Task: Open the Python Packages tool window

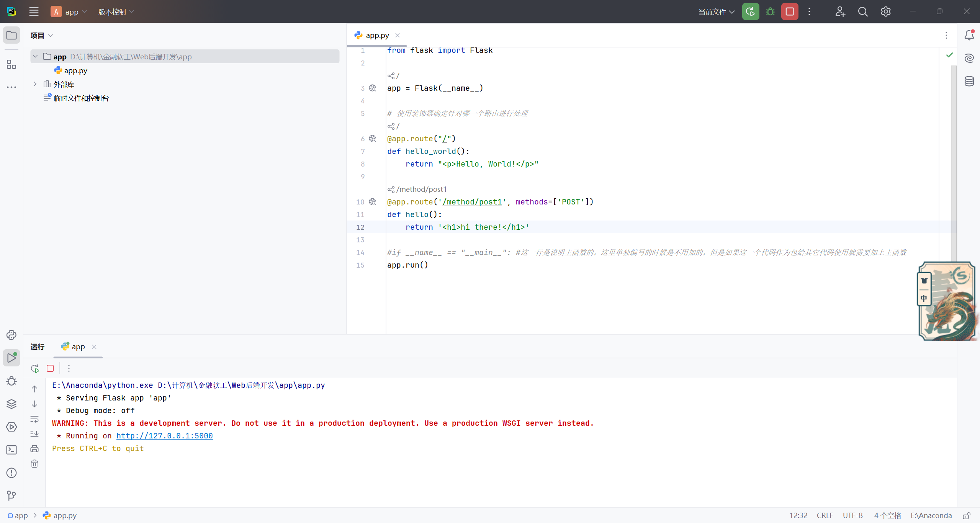Action: 11,404
